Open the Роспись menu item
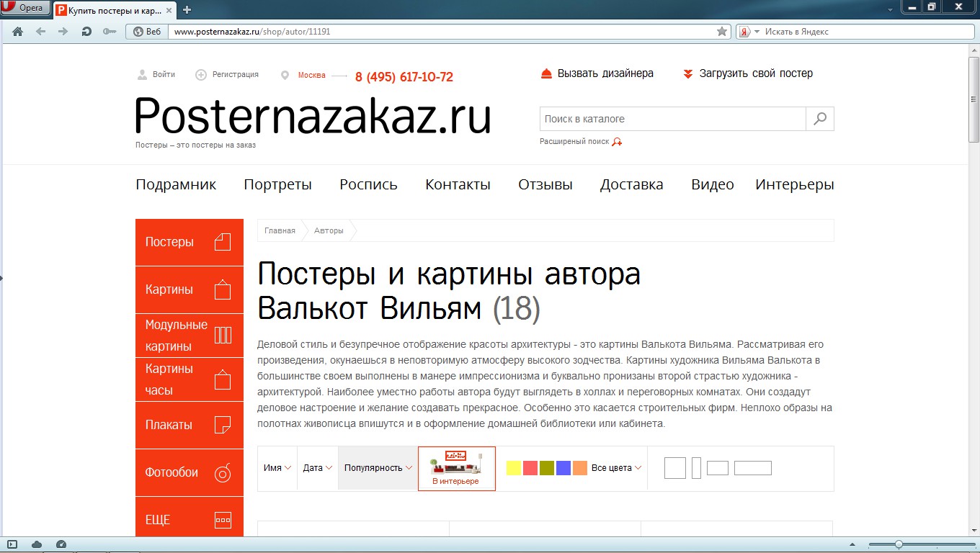 (368, 184)
